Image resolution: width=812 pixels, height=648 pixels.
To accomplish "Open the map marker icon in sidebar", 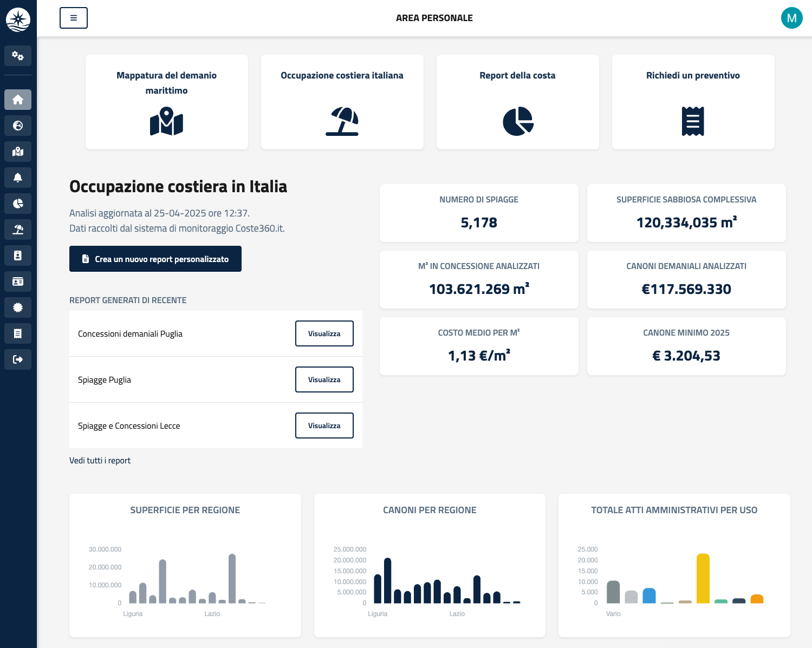I will (18, 152).
